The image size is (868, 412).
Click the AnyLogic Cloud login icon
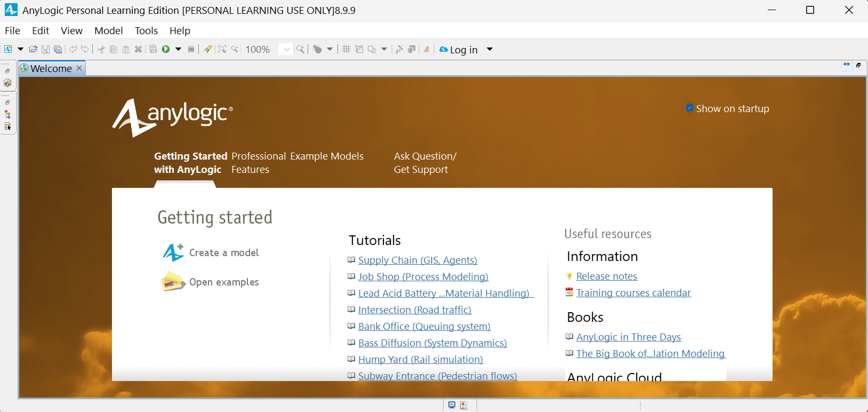click(444, 49)
